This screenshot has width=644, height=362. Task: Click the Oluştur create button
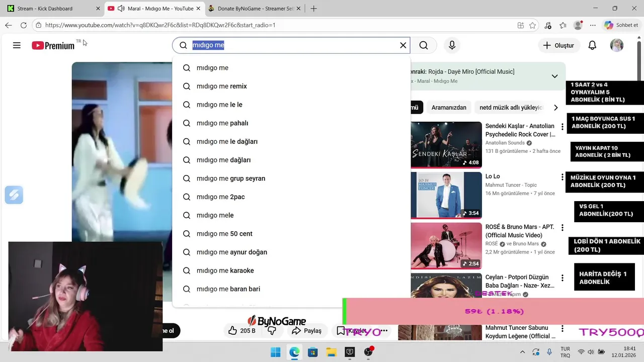pyautogui.click(x=558, y=45)
